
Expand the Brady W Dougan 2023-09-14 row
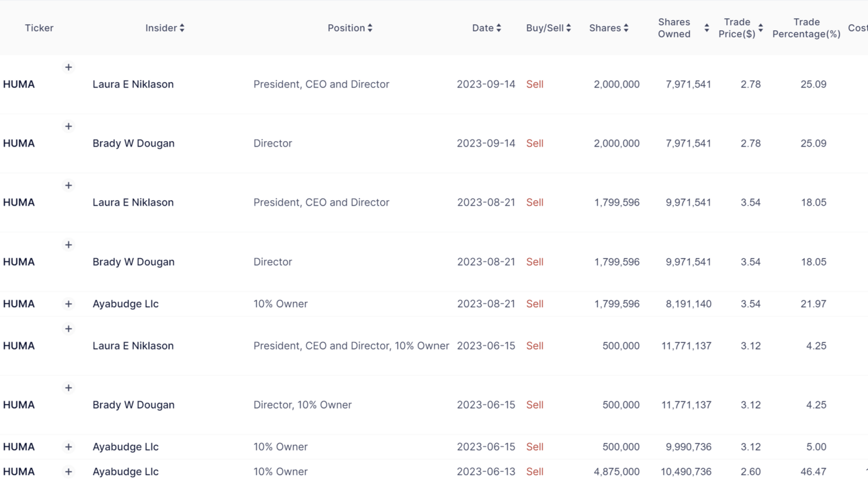click(x=69, y=126)
